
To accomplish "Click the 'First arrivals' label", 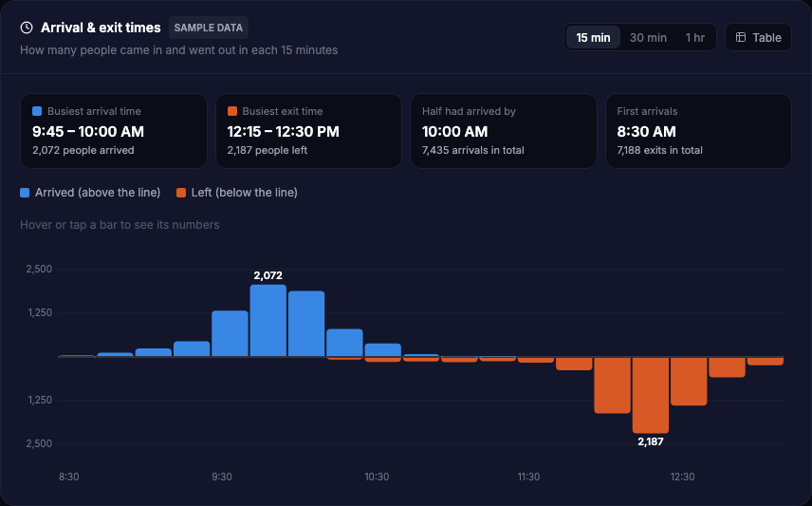I will pos(647,111).
